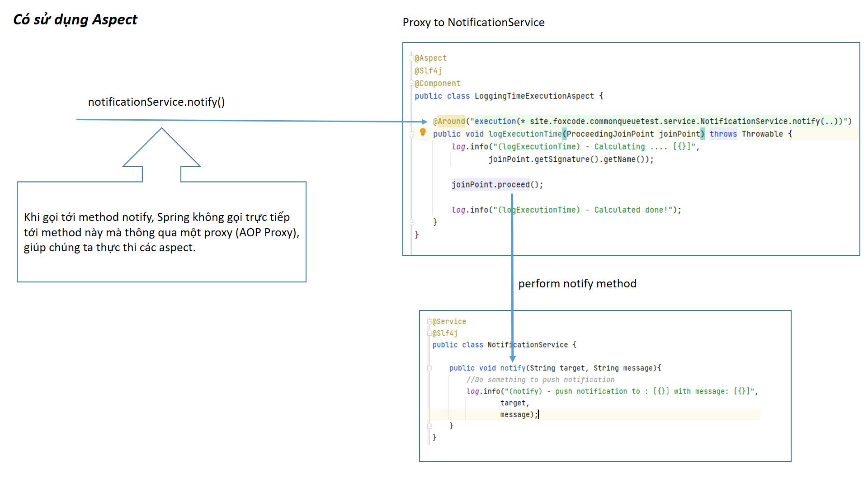The width and height of the screenshot is (868, 488).
Task: Collapse fold marker beside @Aspect annotation
Action: coord(411,58)
